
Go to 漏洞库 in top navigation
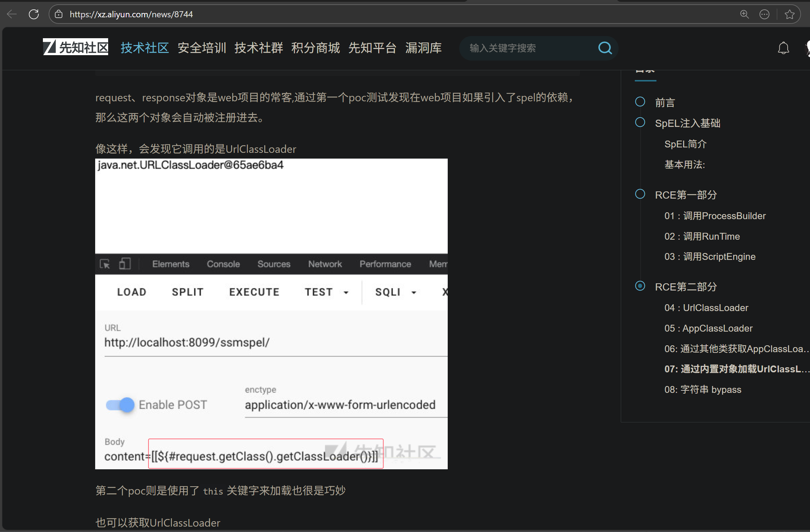[x=423, y=48]
